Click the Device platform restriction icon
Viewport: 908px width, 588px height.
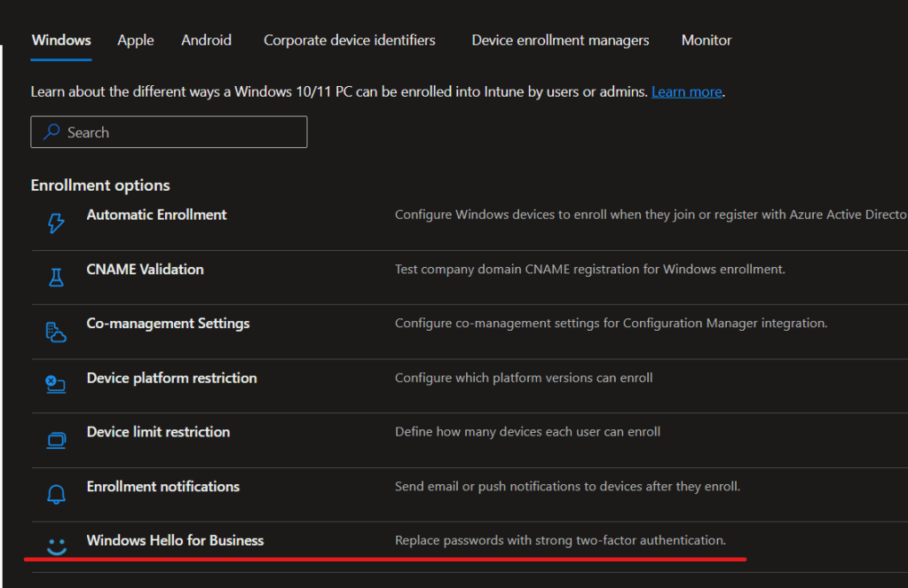point(56,385)
